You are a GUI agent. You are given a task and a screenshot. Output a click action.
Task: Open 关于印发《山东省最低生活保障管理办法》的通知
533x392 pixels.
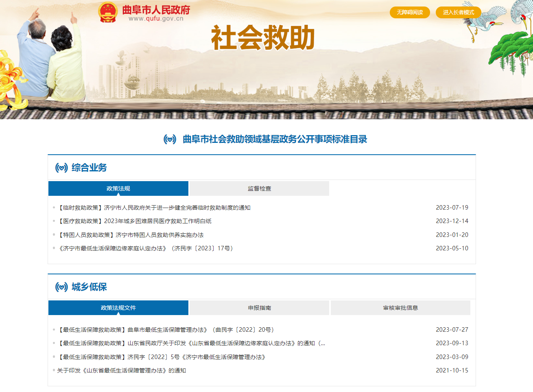coord(121,370)
